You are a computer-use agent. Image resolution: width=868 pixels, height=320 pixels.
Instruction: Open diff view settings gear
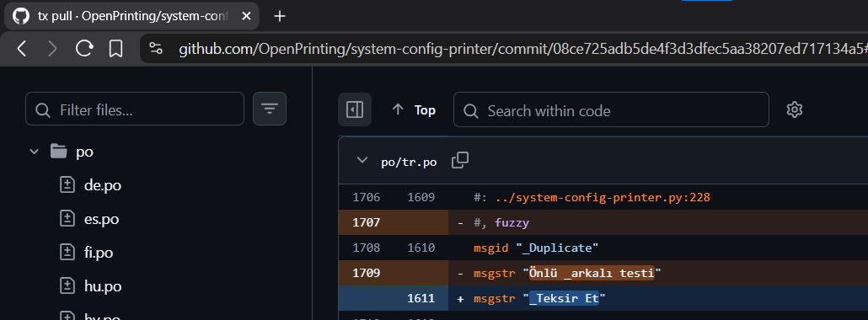click(795, 109)
